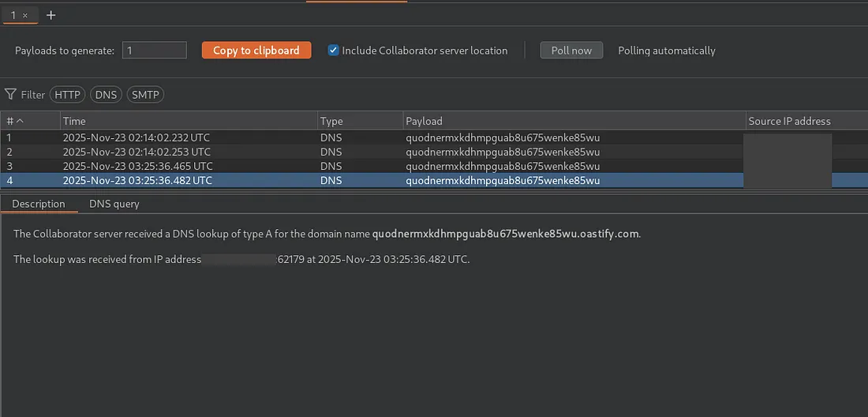
Task: Sort by Source IP address column
Action: [x=807, y=121]
